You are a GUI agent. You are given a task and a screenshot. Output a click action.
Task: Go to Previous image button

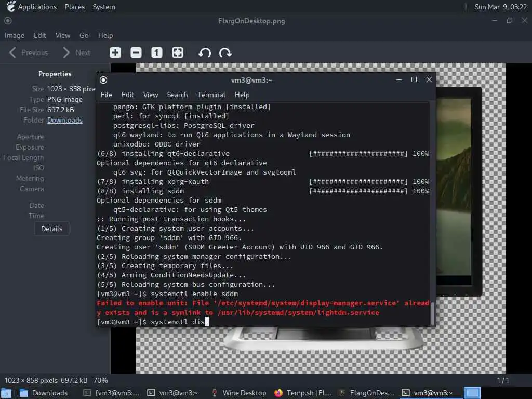click(29, 52)
